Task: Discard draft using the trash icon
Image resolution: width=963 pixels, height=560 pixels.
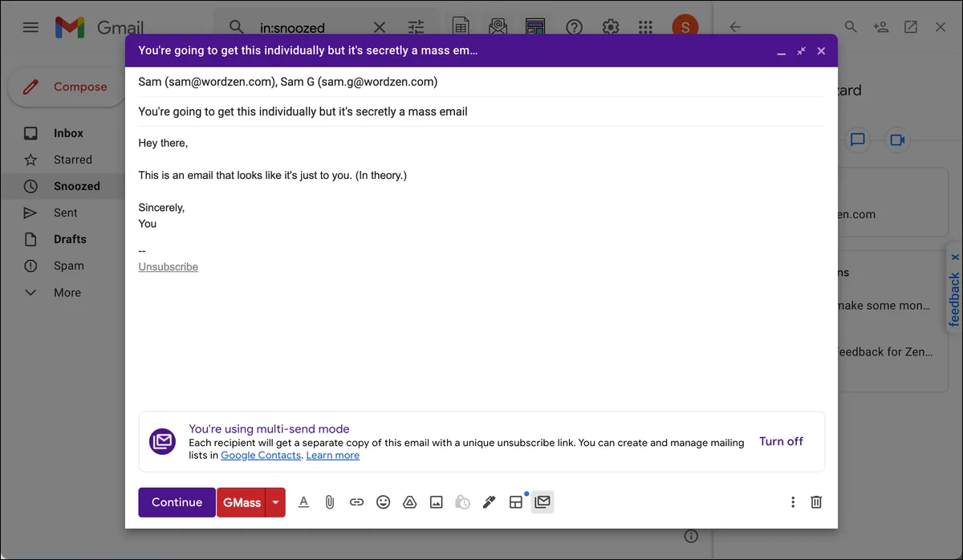Action: pyautogui.click(x=816, y=502)
